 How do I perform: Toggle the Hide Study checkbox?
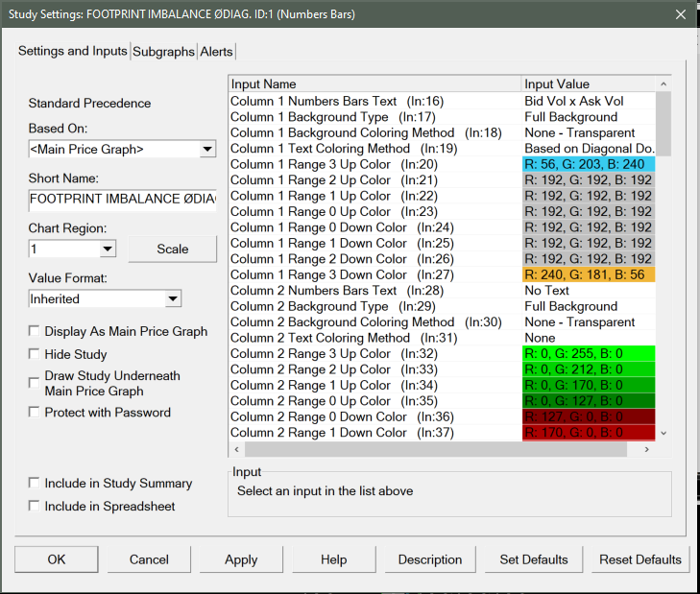pyautogui.click(x=35, y=354)
